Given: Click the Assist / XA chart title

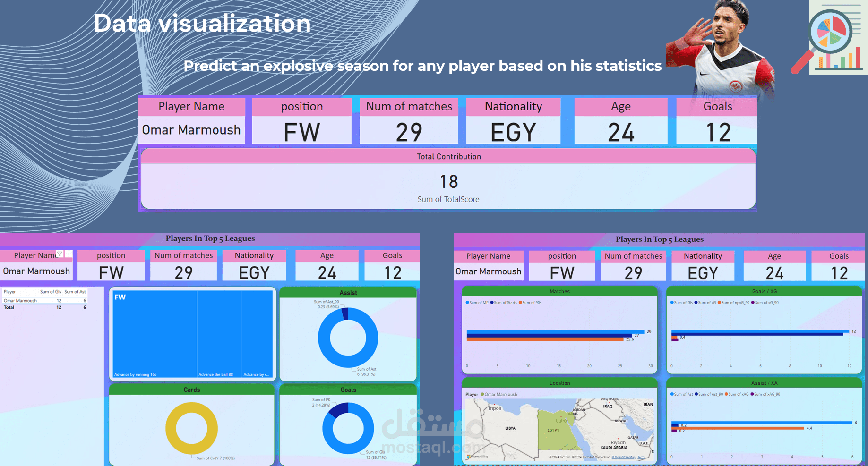Looking at the screenshot, I should click(x=764, y=383).
